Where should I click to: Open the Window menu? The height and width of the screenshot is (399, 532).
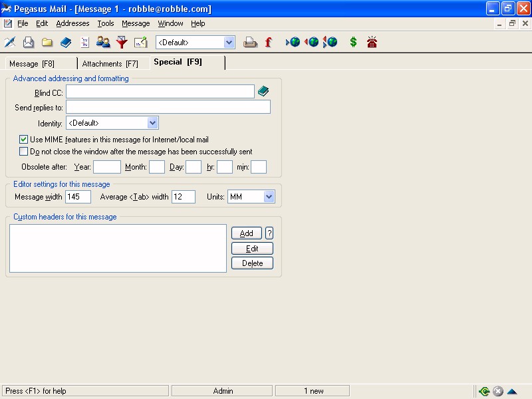(x=170, y=23)
